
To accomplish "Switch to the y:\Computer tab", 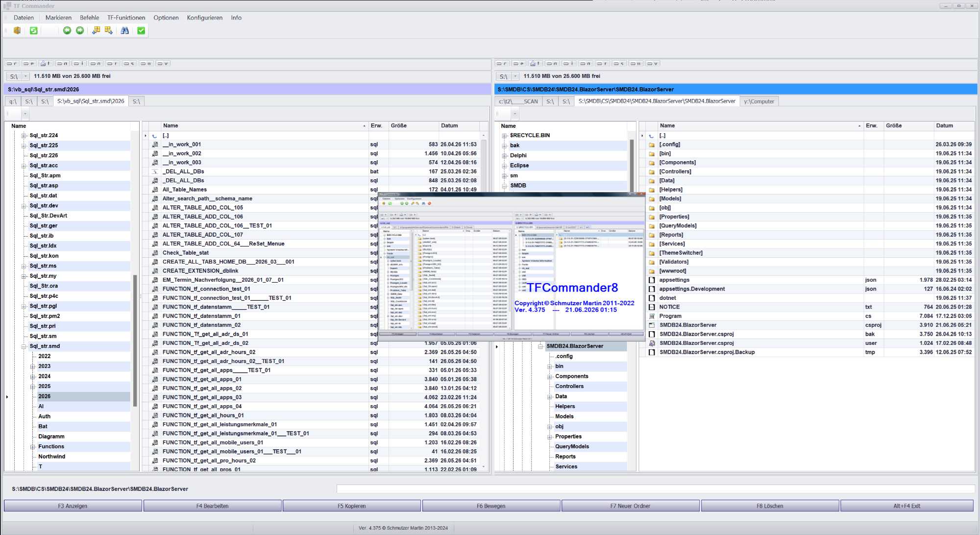I will point(759,101).
